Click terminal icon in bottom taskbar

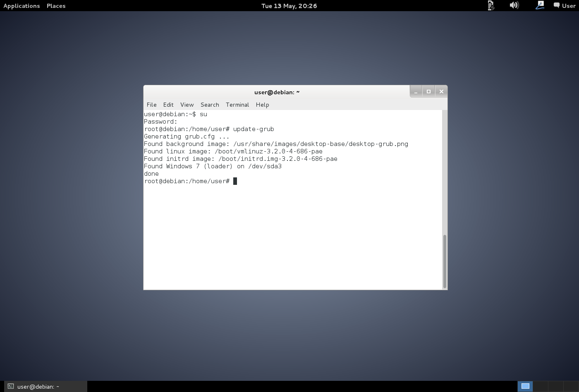(11, 387)
